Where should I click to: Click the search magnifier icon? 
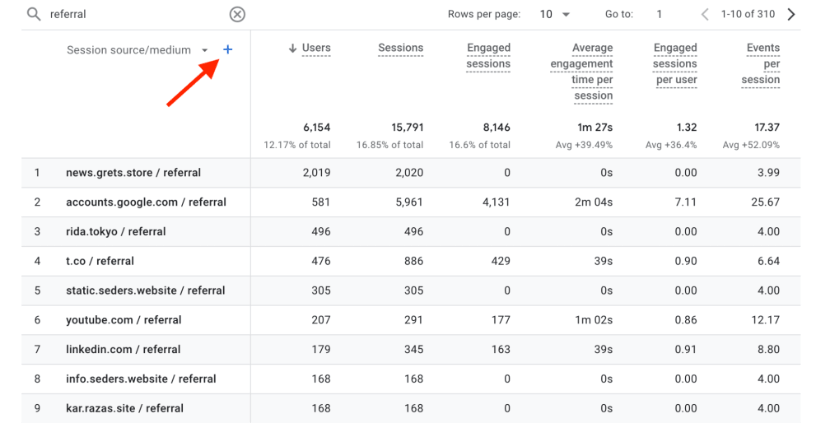[33, 14]
